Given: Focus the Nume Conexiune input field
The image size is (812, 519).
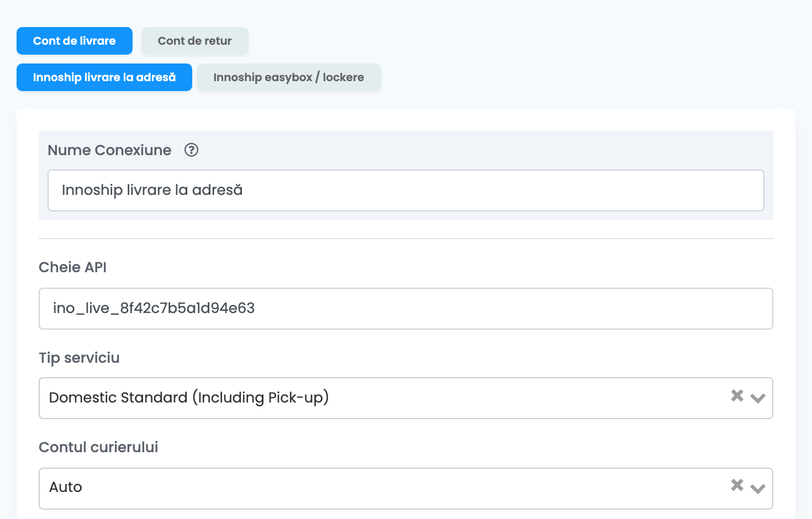Looking at the screenshot, I should tap(406, 190).
